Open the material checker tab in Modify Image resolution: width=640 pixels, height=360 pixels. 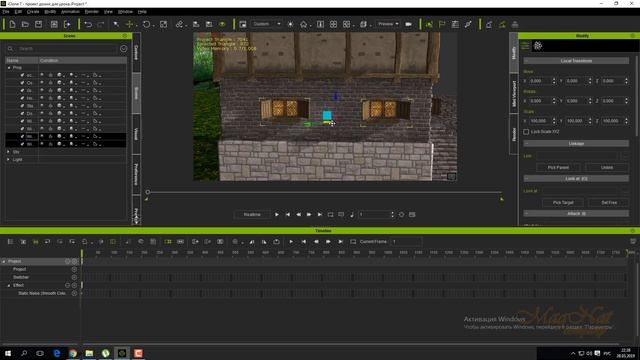pyautogui.click(x=538, y=46)
